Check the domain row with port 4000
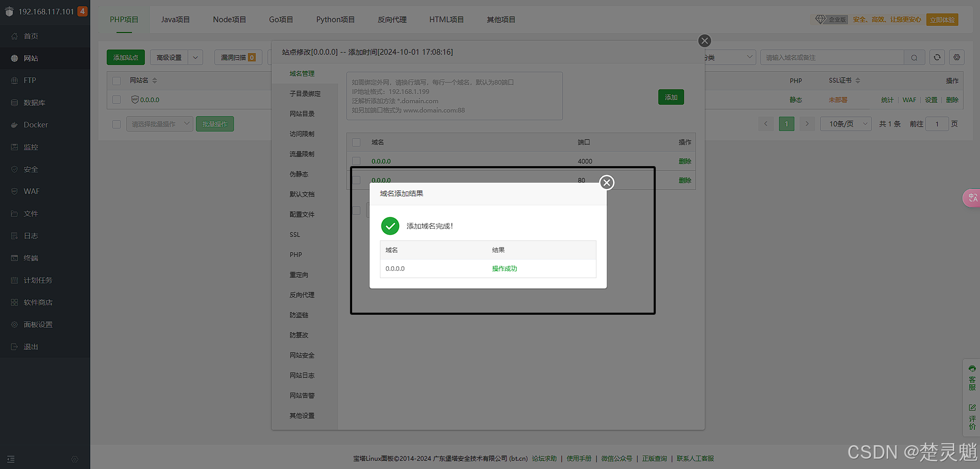The height and width of the screenshot is (469, 980). (356, 161)
